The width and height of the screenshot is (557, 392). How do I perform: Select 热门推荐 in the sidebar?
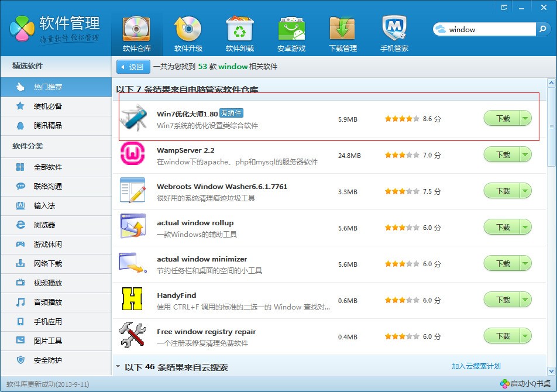tap(56, 87)
